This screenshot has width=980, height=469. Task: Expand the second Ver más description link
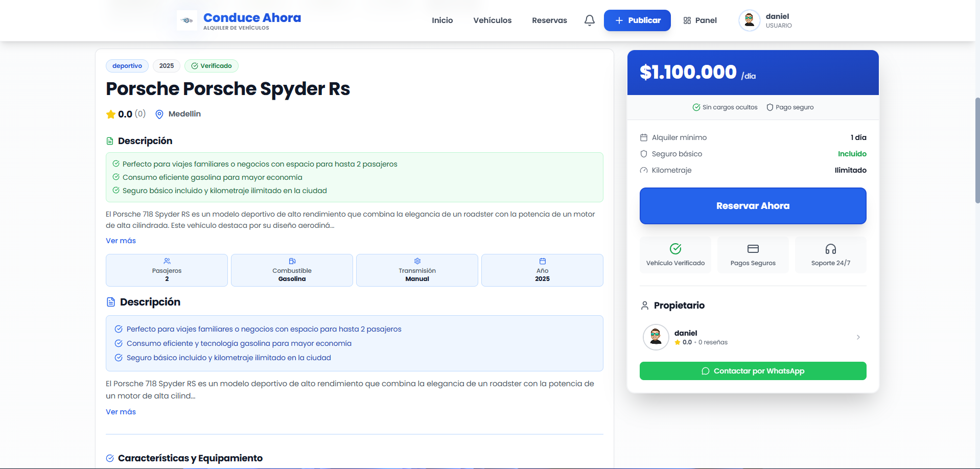pyautogui.click(x=121, y=412)
